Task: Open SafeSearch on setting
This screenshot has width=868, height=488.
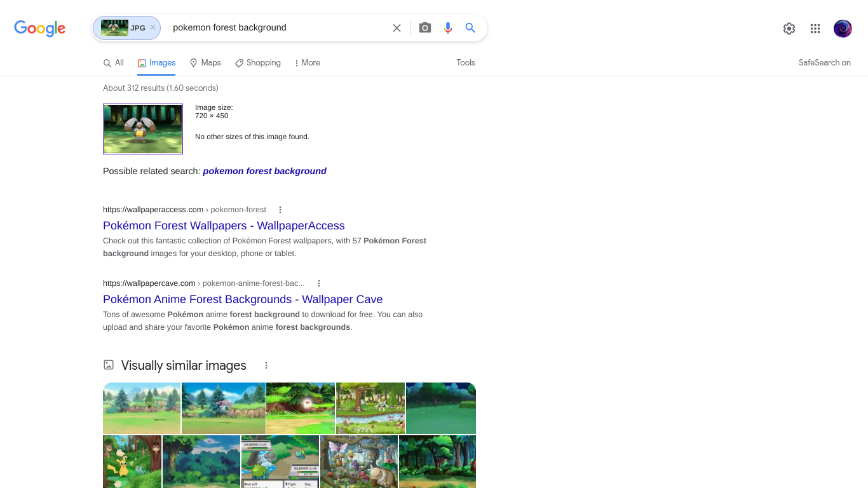Action: pyautogui.click(x=824, y=63)
